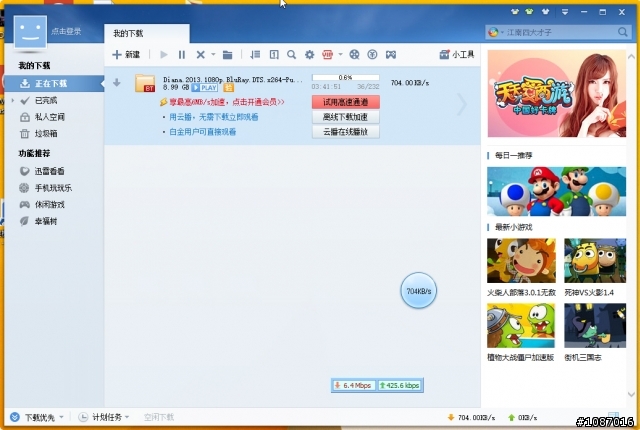Click the 云播在线播放 button

346,132
